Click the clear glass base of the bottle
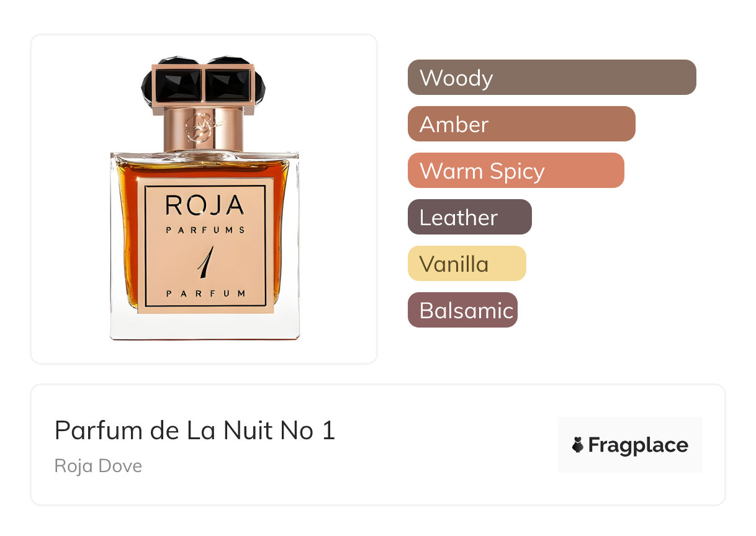The height and width of the screenshot is (536, 756). 205,326
